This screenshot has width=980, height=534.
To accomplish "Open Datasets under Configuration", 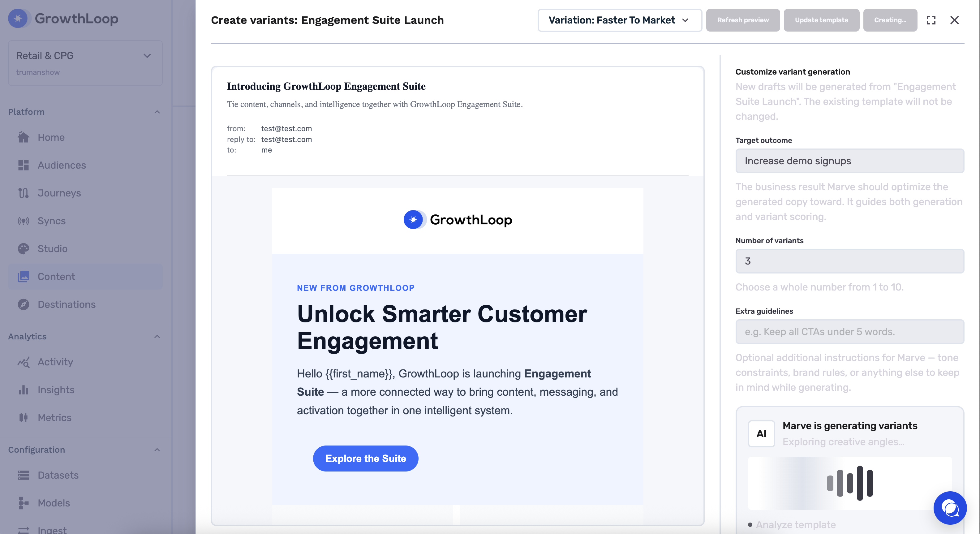I will point(85,475).
